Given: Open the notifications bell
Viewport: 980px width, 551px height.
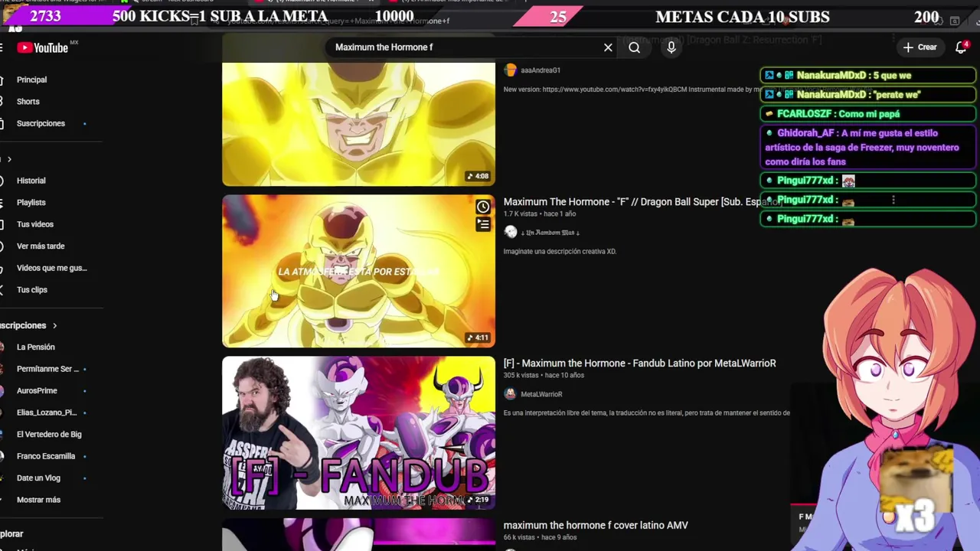Looking at the screenshot, I should point(962,47).
